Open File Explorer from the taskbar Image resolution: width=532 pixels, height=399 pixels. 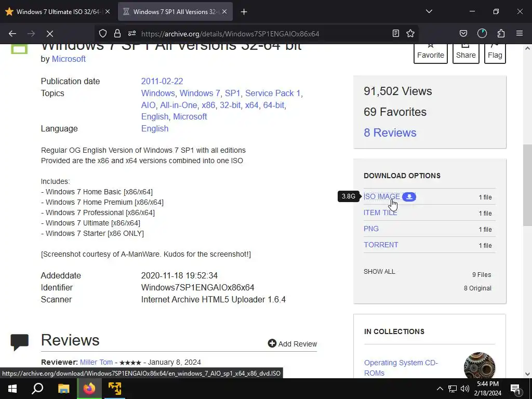pyautogui.click(x=63, y=389)
